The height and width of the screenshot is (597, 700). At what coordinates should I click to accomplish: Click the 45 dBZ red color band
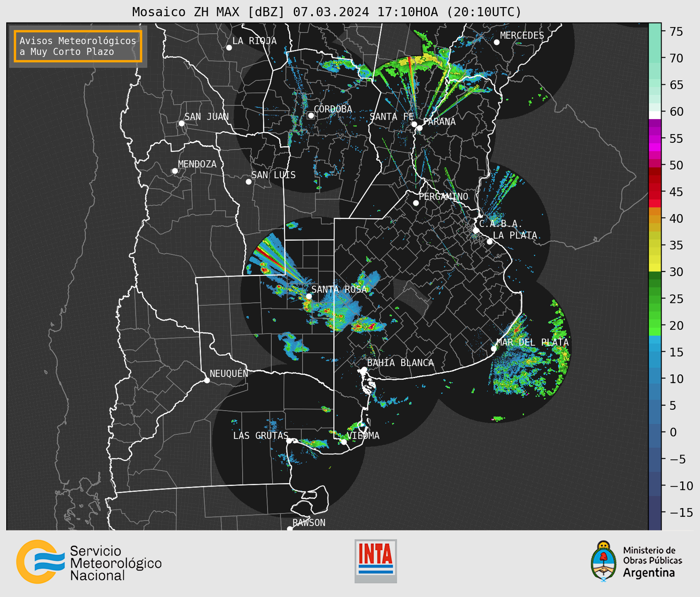655,192
